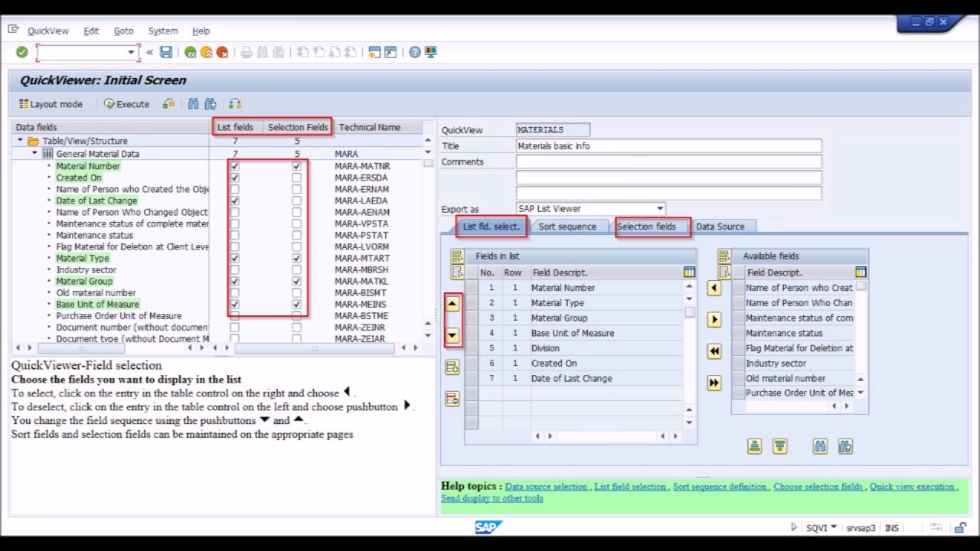Click the select all icon beside Fields in list

point(457,256)
